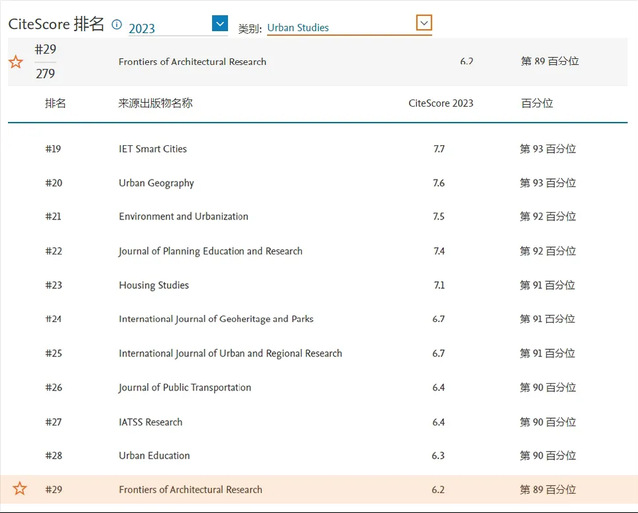
Task: Open International Journal of Urban and Regional Research
Action: (230, 353)
